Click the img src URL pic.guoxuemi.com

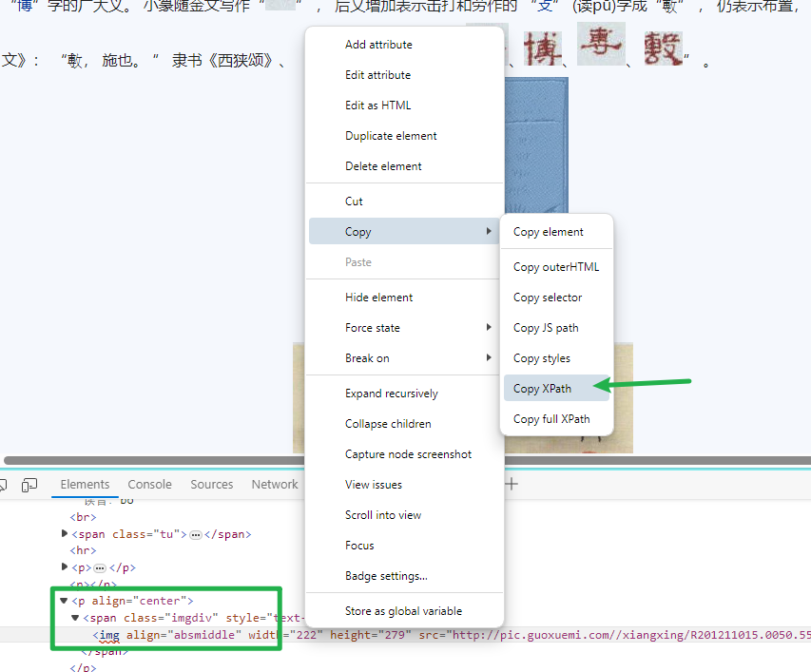coord(631,635)
